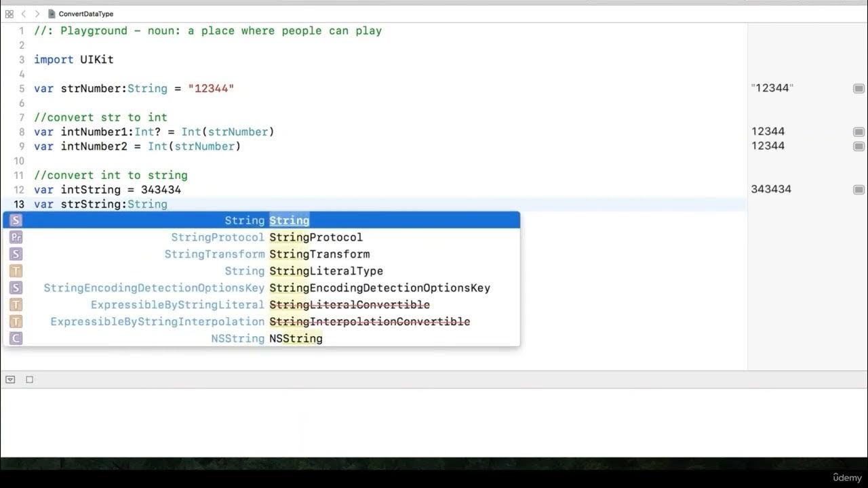Screen dimensions: 868x488
Task: Click the S struct icon beside String
Action: point(16,220)
